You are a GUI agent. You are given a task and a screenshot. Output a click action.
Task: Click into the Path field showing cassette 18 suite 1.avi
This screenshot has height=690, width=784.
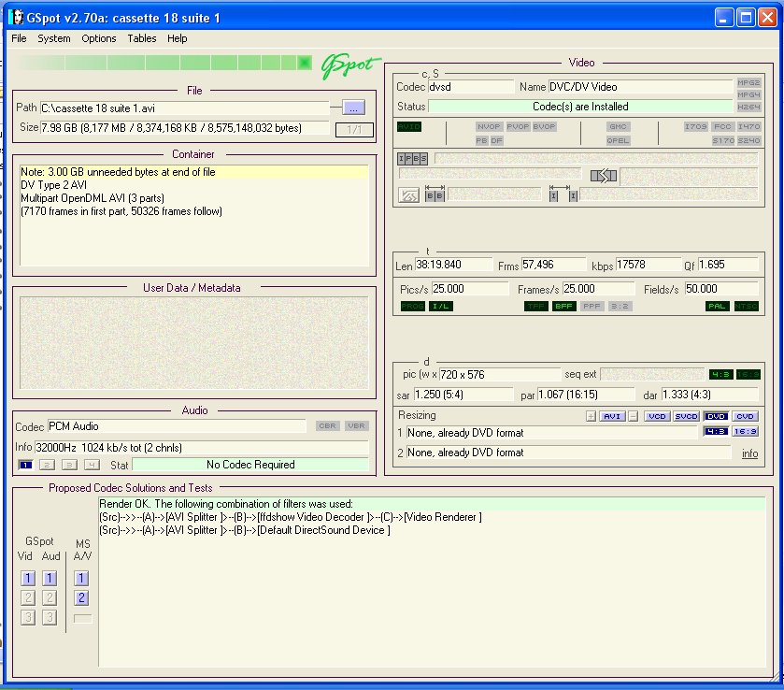click(184, 108)
